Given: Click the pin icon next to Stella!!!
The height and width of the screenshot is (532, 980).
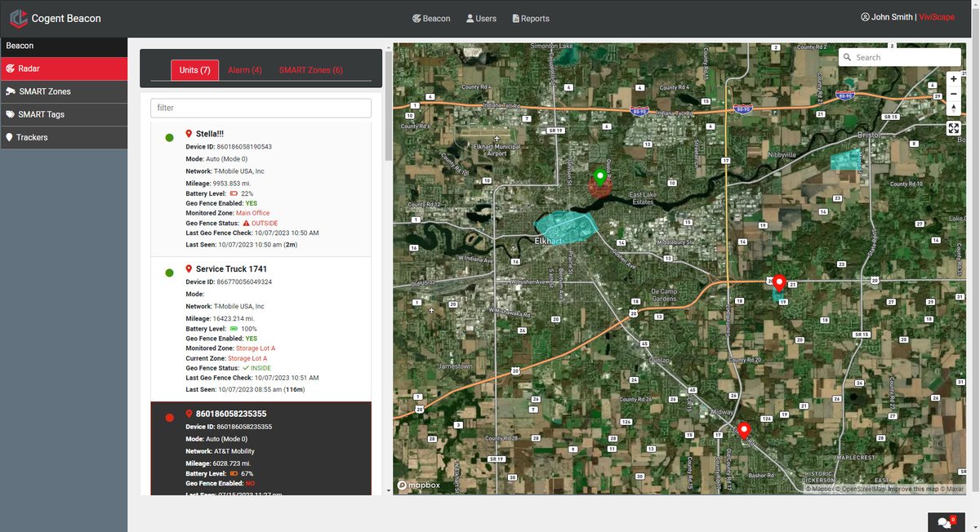Looking at the screenshot, I should (189, 134).
